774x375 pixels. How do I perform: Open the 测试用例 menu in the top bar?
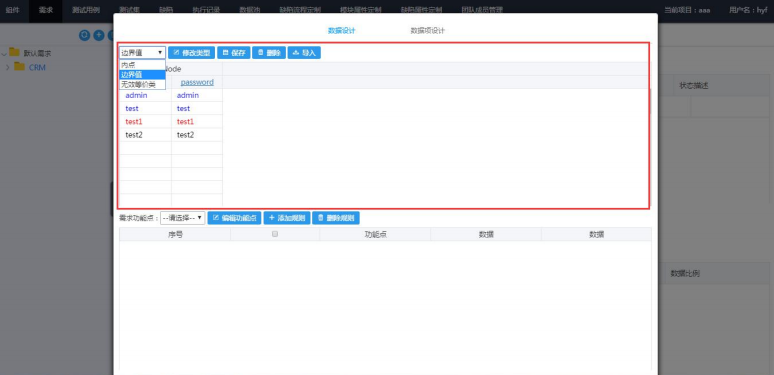pos(86,10)
